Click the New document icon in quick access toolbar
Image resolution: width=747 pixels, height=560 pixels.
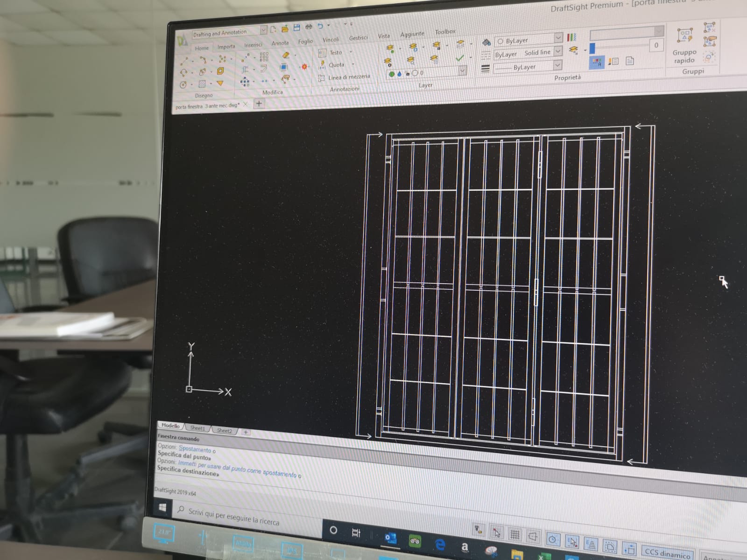[273, 29]
